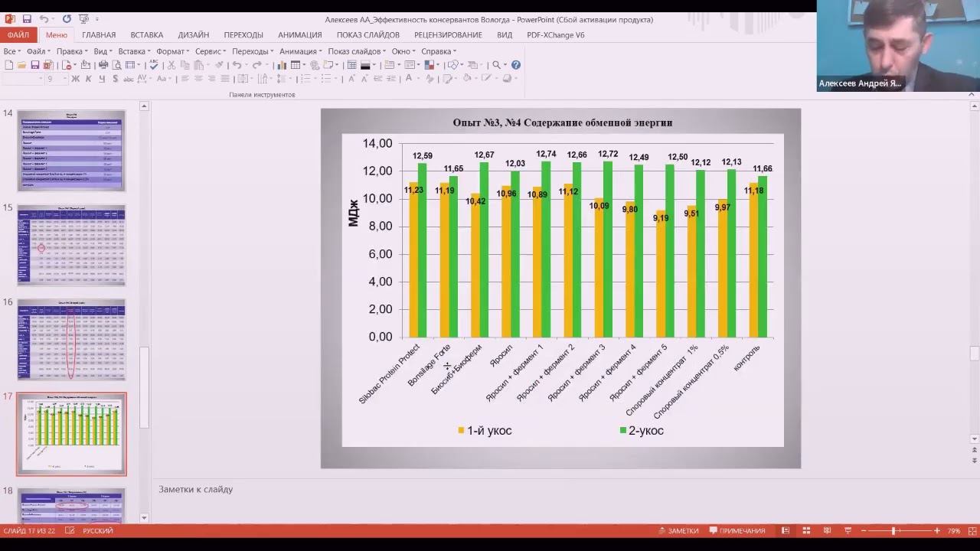
Task: Click the Insert Table grid icon
Action: tap(296, 65)
